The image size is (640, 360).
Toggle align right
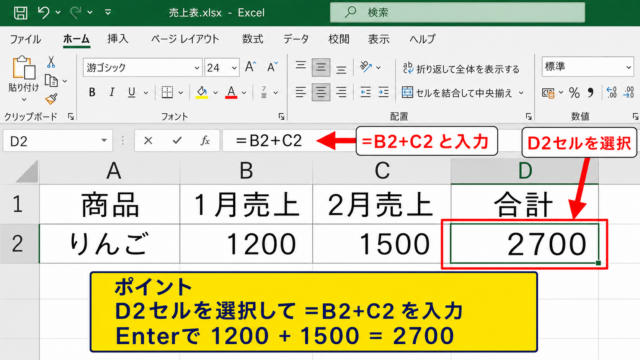[341, 93]
